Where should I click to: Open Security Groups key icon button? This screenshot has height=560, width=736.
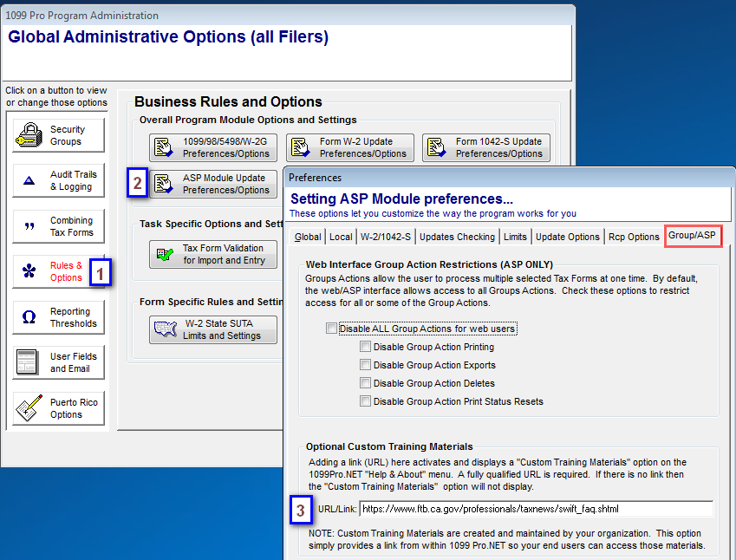pos(30,136)
